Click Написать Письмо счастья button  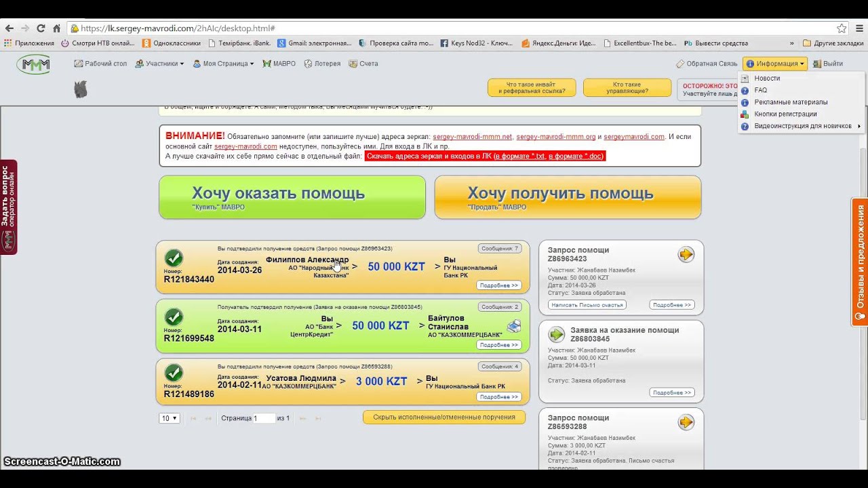click(587, 305)
